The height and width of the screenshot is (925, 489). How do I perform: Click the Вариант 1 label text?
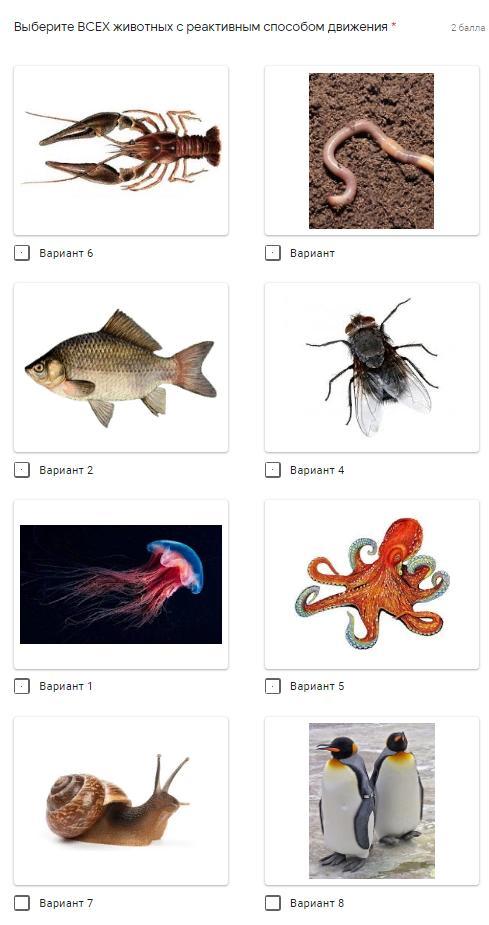click(x=66, y=686)
